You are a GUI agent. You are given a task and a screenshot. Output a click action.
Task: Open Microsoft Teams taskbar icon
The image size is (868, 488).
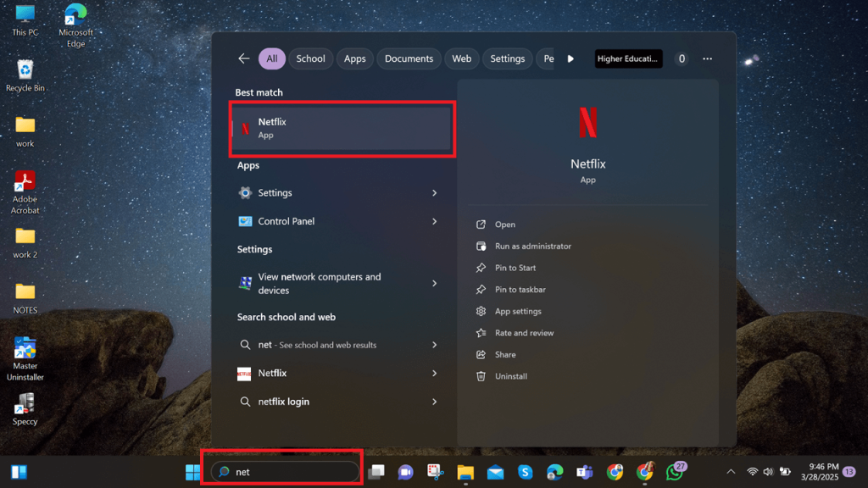584,472
